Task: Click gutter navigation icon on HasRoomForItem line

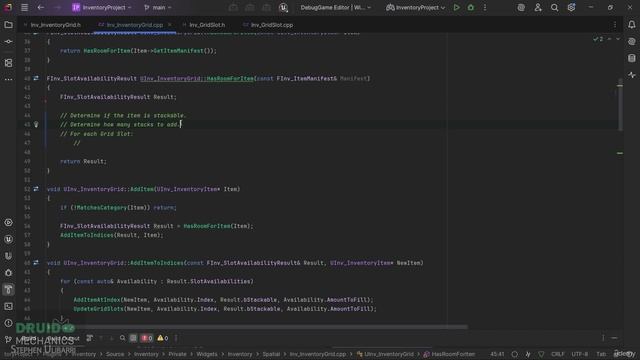Action: pos(36,78)
